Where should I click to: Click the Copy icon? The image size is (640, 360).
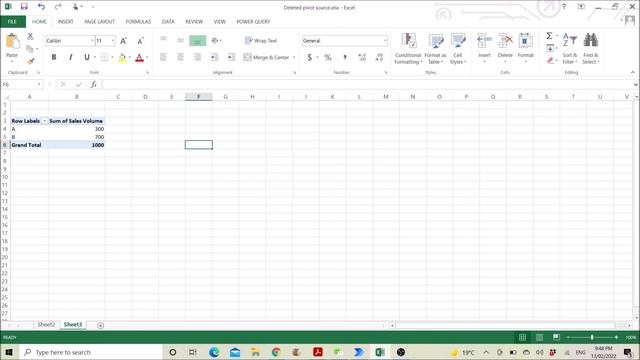(30, 49)
